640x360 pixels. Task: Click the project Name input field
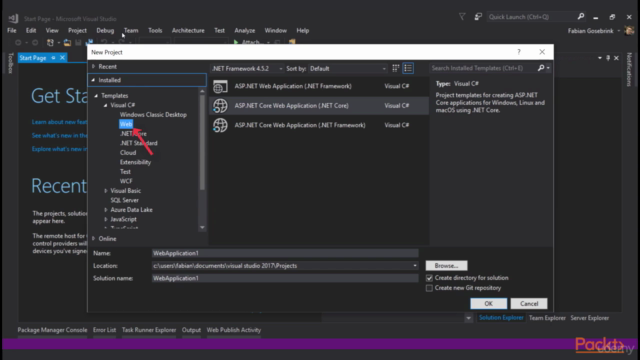point(285,253)
